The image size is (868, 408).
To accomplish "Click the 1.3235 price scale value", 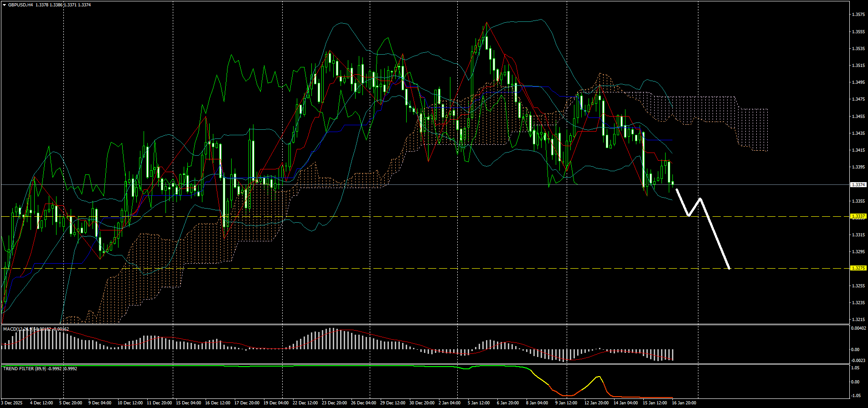I will coord(858,303).
